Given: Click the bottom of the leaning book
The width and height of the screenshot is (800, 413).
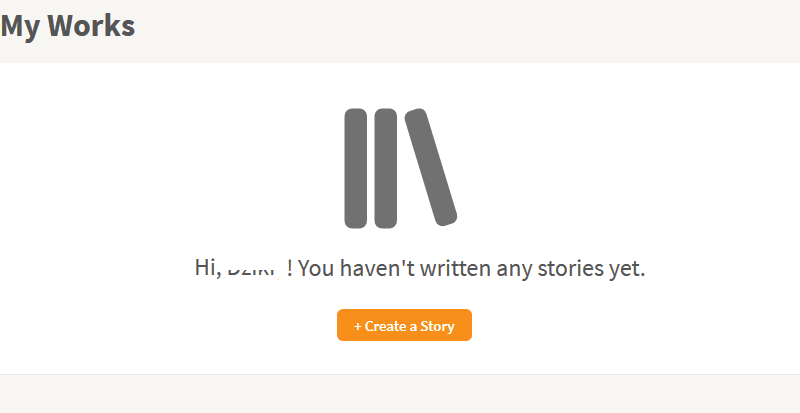Looking at the screenshot, I should click(446, 217).
